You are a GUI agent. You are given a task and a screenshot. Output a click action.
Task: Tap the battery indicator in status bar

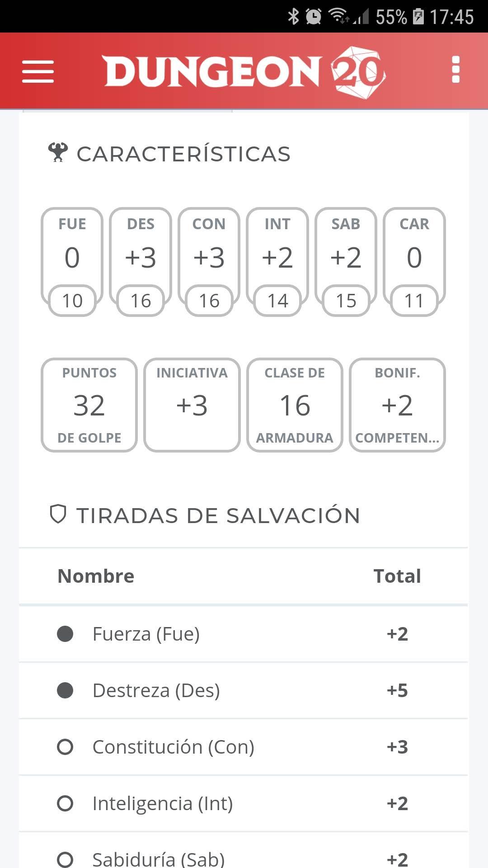[418, 17]
